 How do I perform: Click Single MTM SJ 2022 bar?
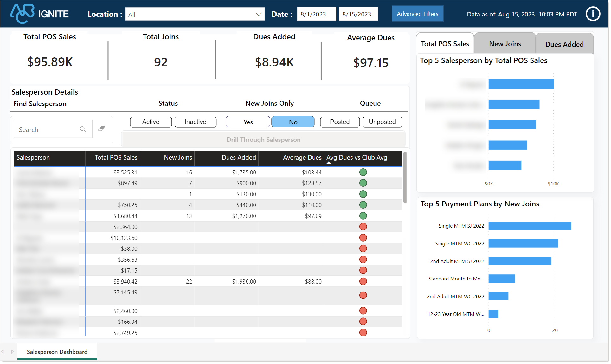(x=530, y=226)
